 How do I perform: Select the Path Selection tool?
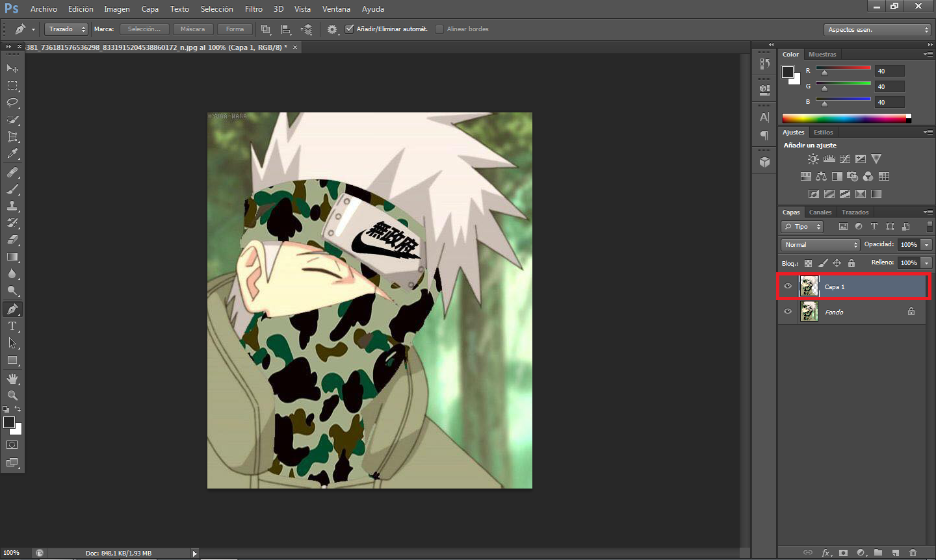pos(12,343)
